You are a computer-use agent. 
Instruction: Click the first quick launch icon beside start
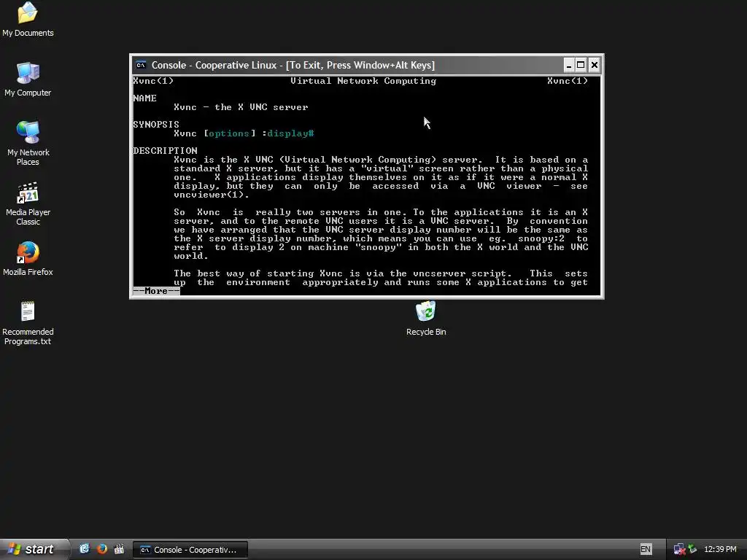85,549
